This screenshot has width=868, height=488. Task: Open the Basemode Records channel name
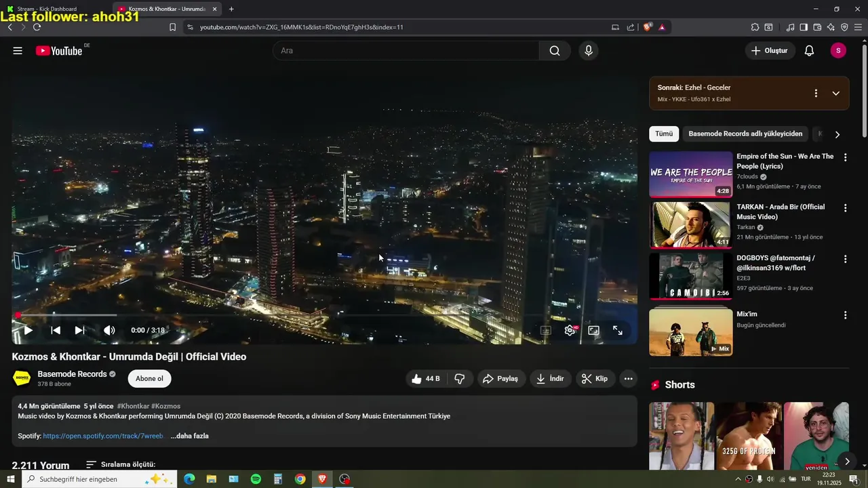[72, 374]
